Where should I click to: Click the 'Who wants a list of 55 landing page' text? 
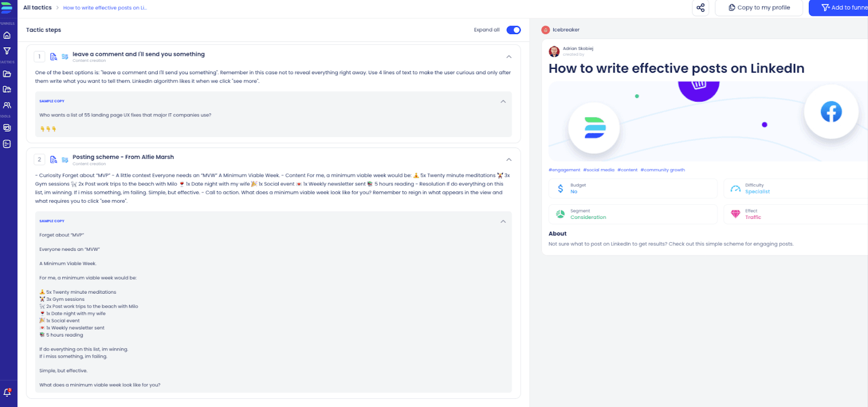[x=125, y=115]
